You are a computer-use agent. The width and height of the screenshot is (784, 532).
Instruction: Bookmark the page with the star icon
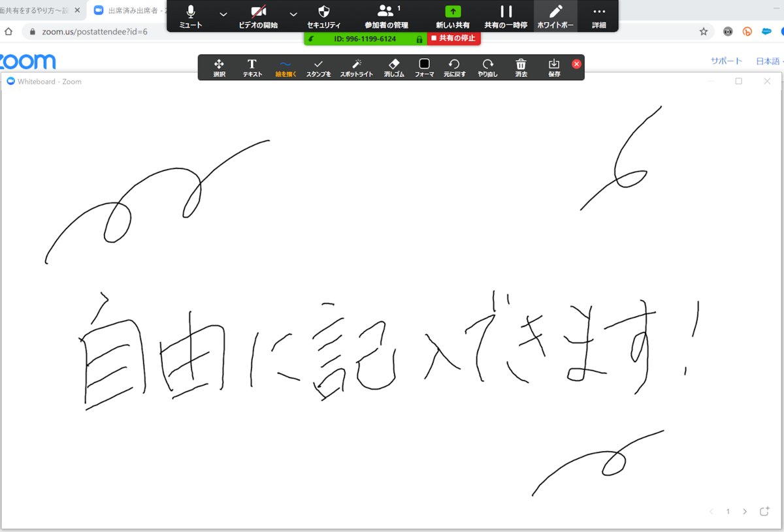point(704,31)
